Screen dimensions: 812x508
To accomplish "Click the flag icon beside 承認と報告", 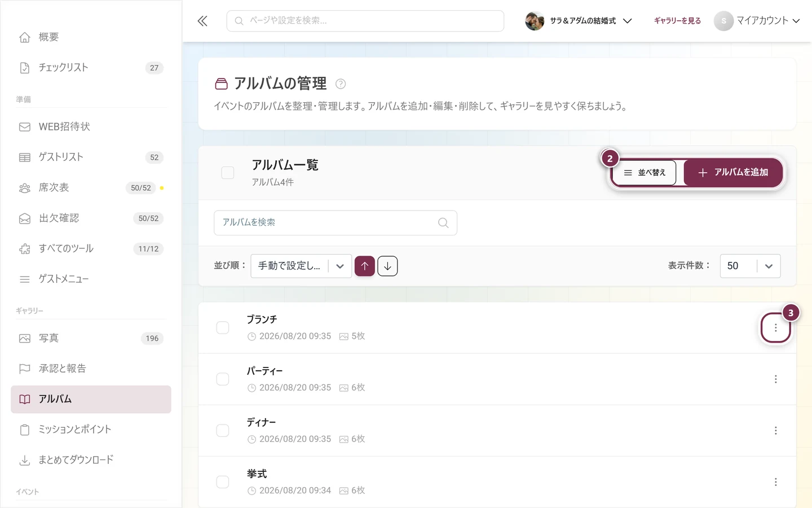I will [x=25, y=369].
